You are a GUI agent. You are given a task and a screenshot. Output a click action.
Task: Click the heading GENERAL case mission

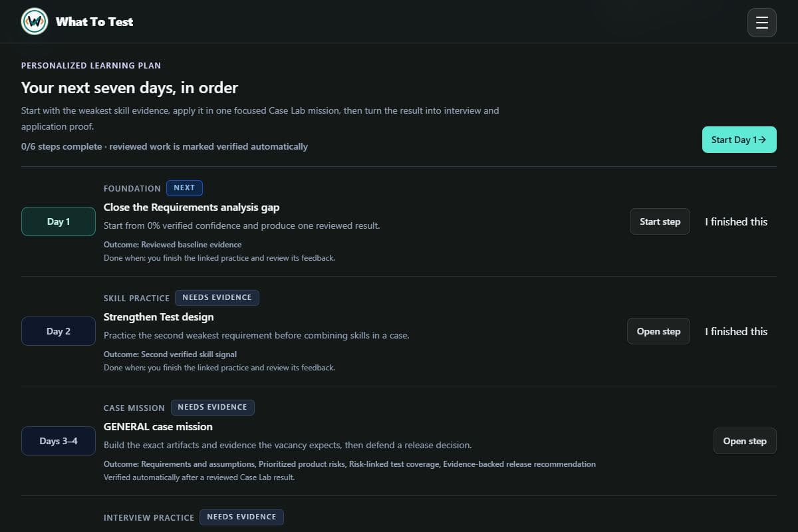click(158, 427)
